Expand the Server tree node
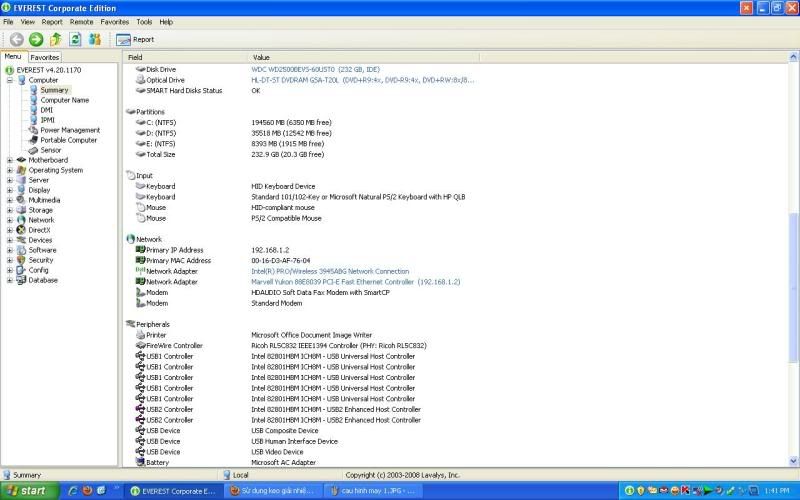 point(10,180)
